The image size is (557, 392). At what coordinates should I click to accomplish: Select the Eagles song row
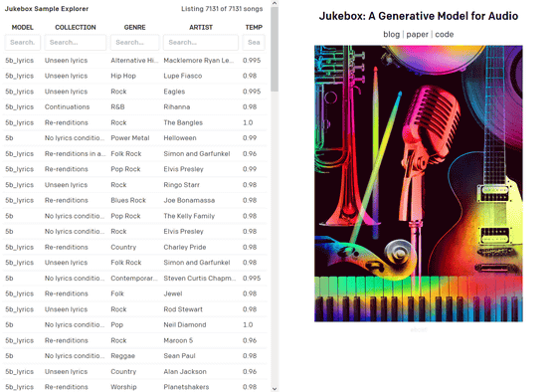click(x=134, y=92)
